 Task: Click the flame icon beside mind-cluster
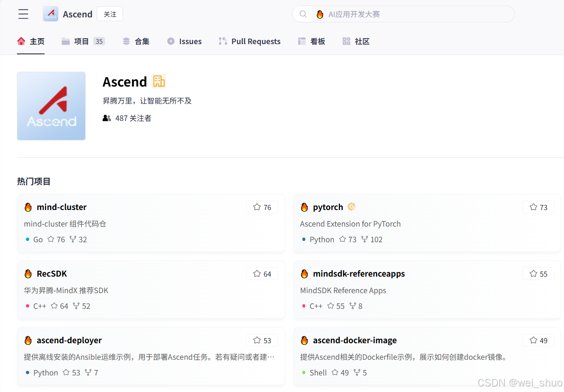[x=28, y=207]
